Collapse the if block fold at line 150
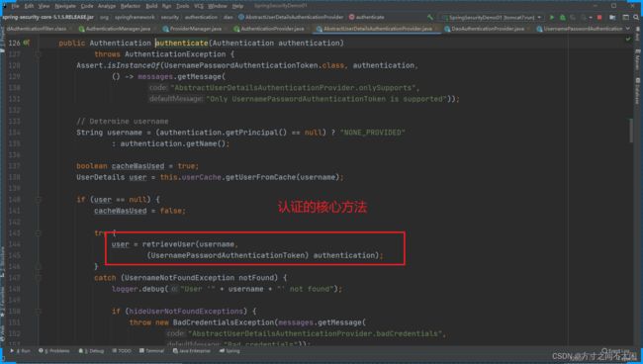Image resolution: width=643 pixels, height=364 pixels. (38, 312)
